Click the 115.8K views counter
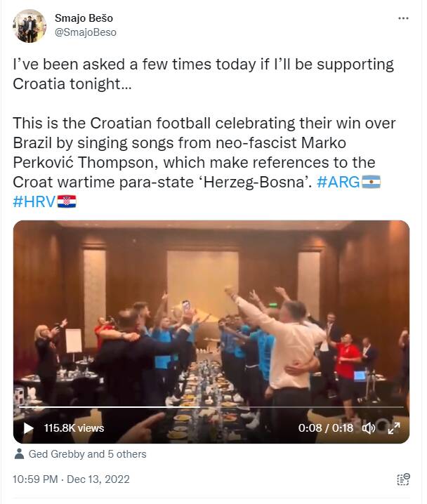Image resolution: width=427 pixels, height=504 pixels. pos(74,427)
